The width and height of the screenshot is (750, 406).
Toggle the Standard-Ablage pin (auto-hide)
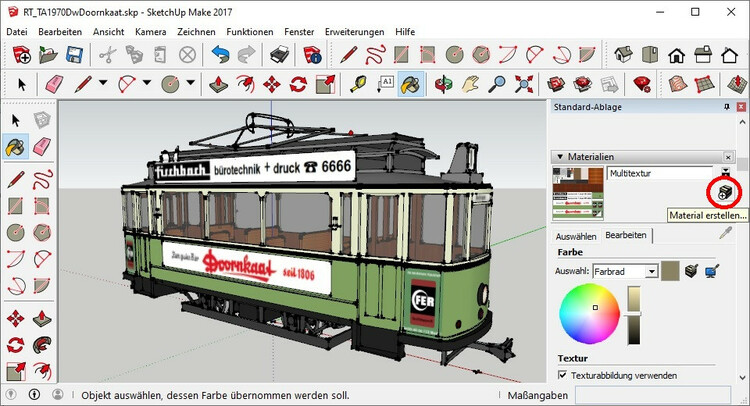coord(727,107)
